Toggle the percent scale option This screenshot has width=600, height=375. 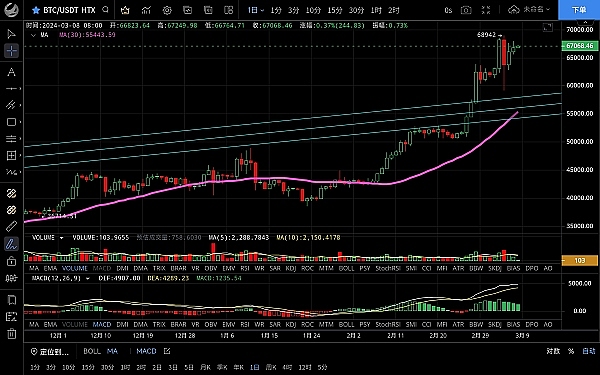571,351
